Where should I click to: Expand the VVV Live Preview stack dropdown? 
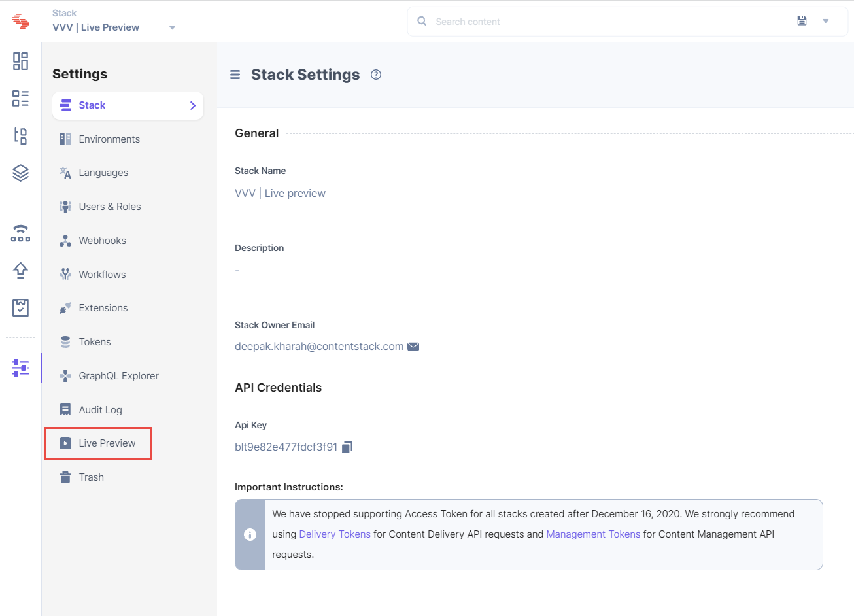(172, 27)
